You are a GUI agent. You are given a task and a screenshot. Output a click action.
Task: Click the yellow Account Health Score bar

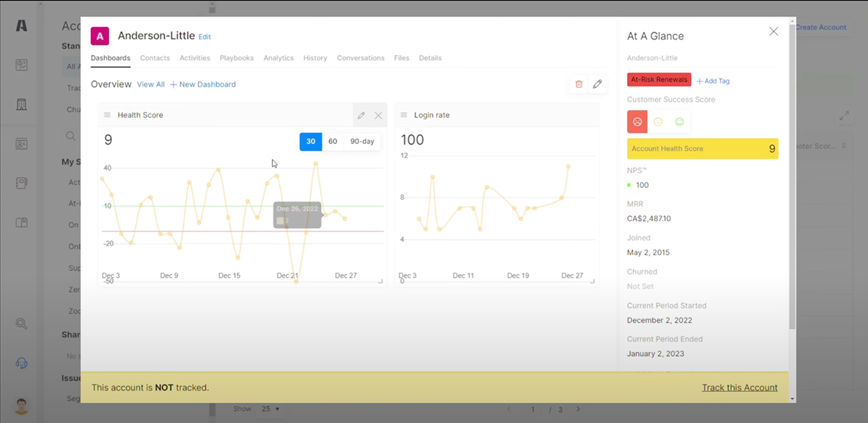tap(702, 148)
